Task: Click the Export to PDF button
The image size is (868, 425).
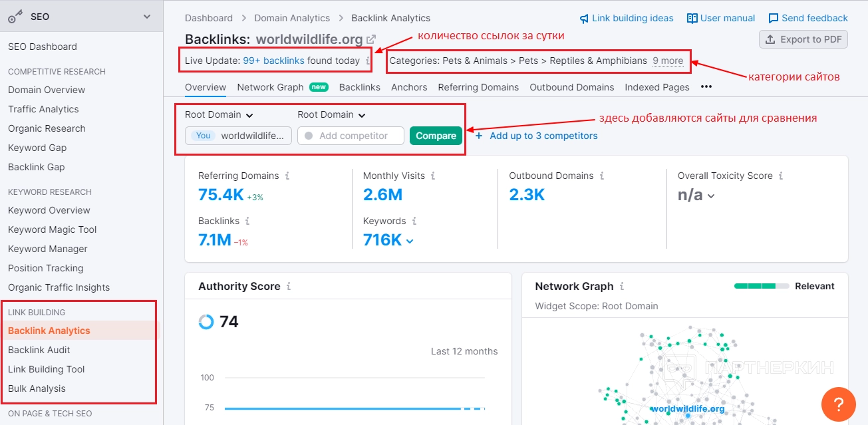Action: click(x=803, y=39)
